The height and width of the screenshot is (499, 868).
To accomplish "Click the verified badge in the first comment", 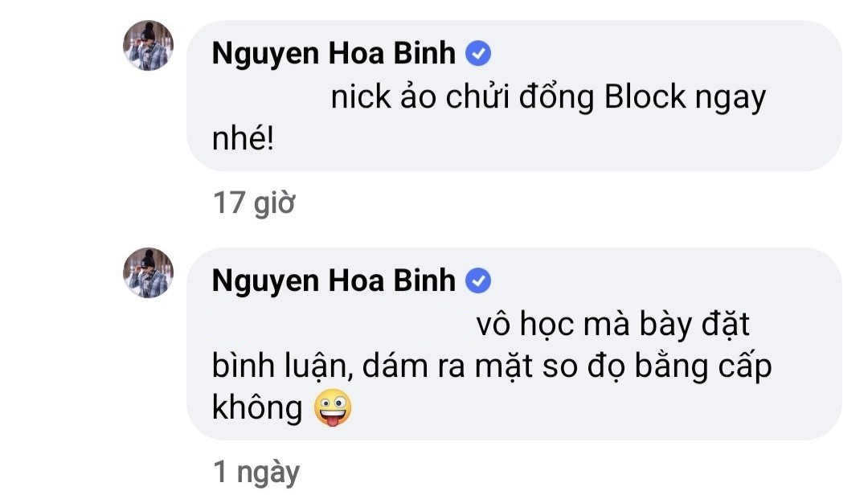I will coord(479,54).
